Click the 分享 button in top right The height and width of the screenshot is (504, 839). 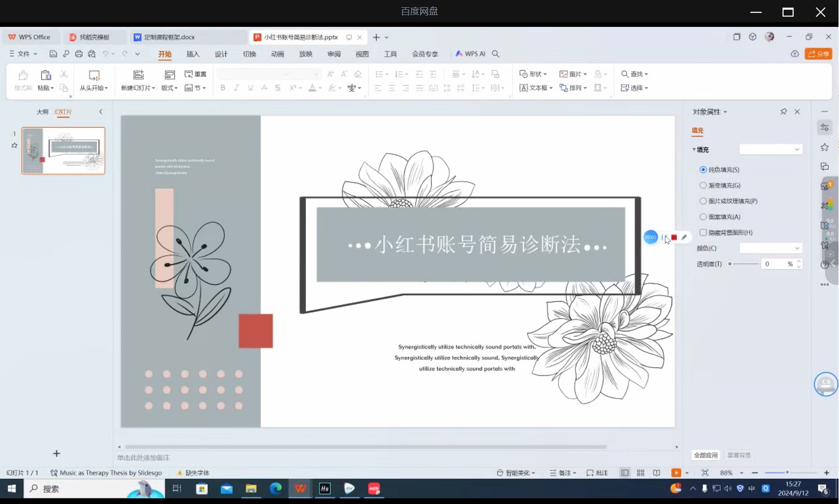pos(818,53)
